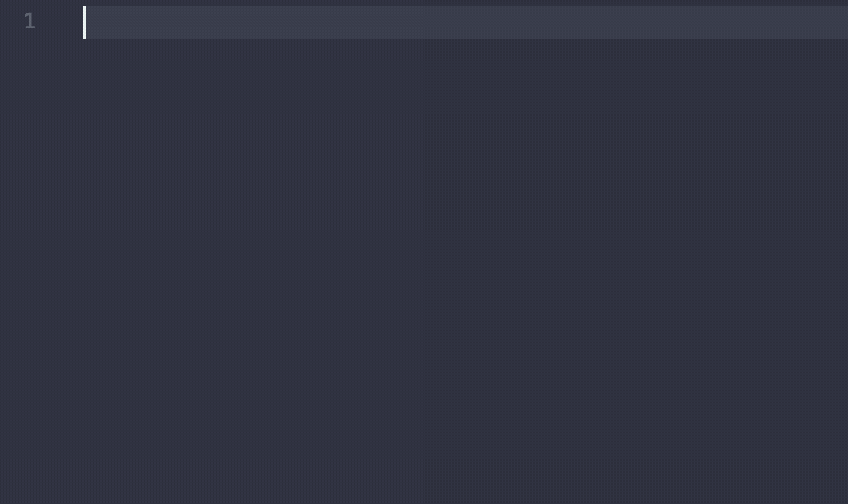Set insertion point at start of line 1

(x=84, y=22)
